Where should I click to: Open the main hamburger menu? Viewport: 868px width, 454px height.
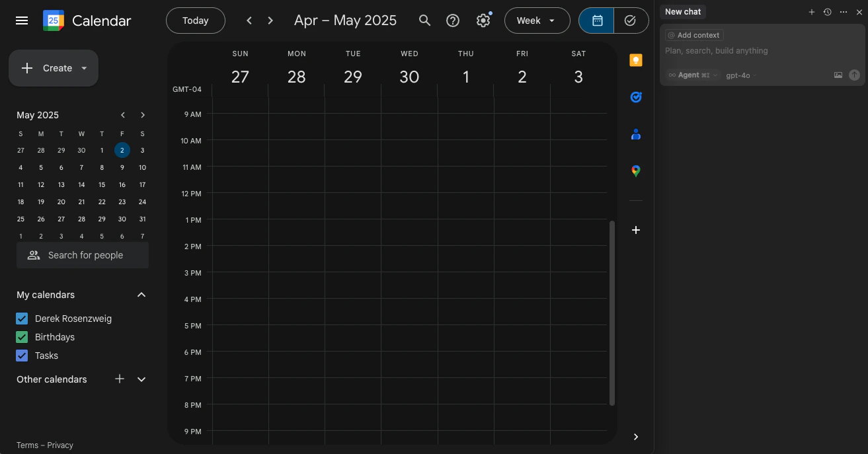(x=21, y=20)
